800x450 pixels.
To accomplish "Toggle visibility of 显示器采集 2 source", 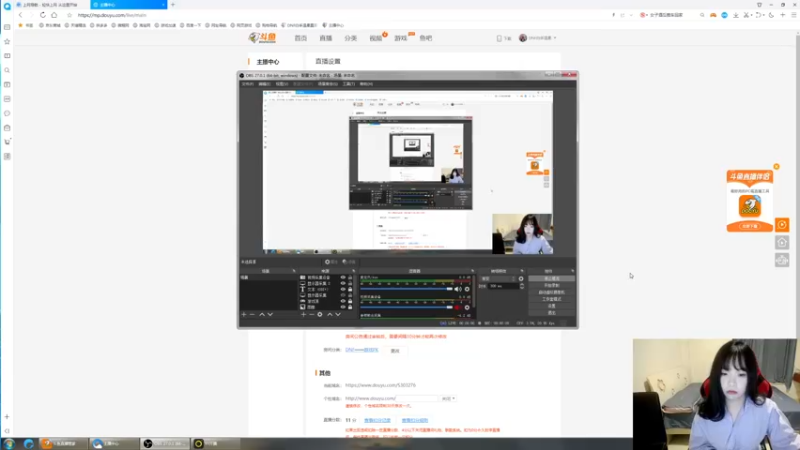I will point(343,283).
